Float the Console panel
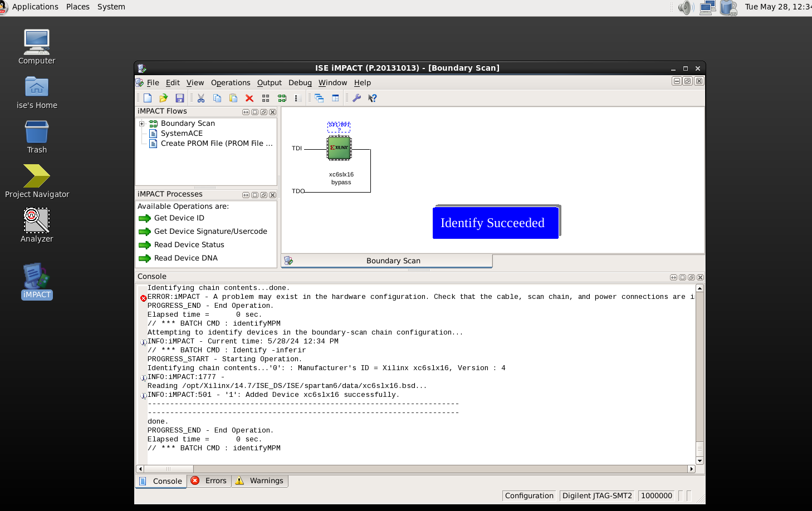 coord(691,277)
